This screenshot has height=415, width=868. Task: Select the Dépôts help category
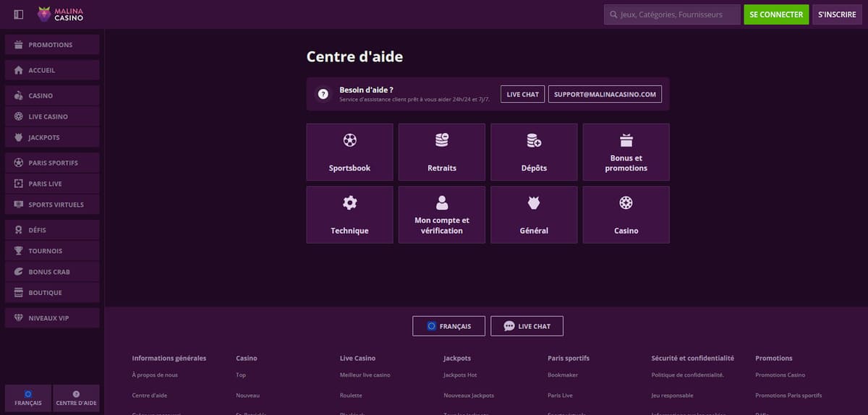click(534, 152)
